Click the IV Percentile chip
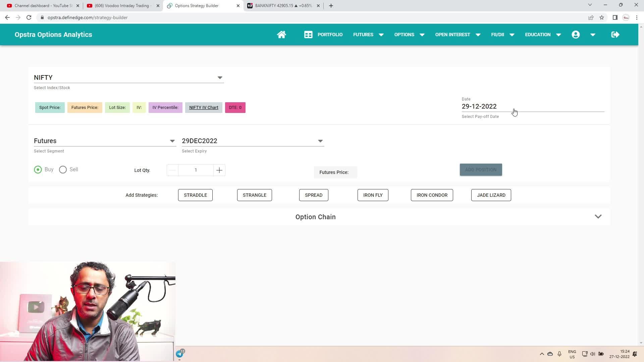This screenshot has width=644, height=362. tap(165, 108)
